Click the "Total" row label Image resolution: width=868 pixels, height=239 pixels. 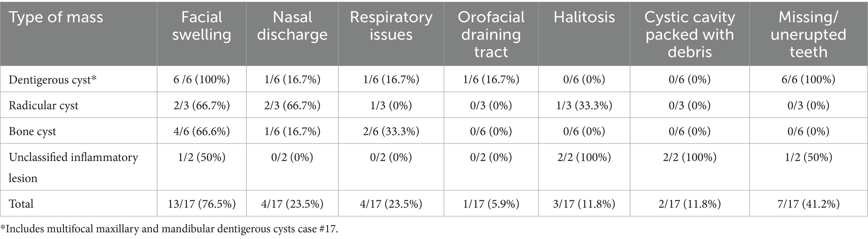(21, 204)
